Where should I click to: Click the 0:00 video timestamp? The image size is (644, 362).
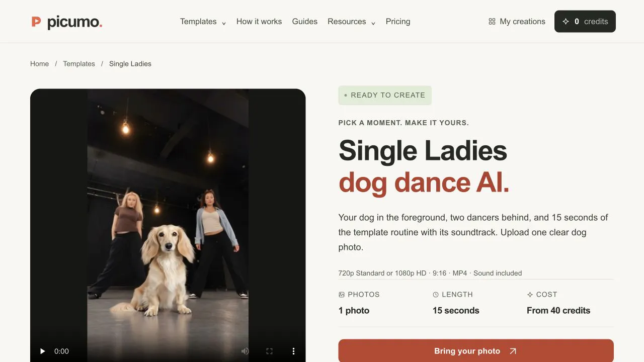coord(61,351)
